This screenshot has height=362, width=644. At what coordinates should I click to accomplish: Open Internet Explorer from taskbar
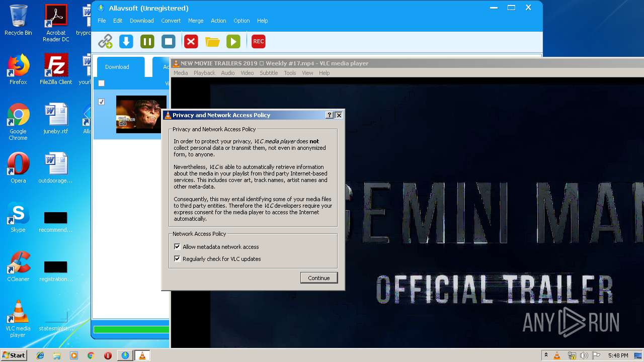point(40,355)
